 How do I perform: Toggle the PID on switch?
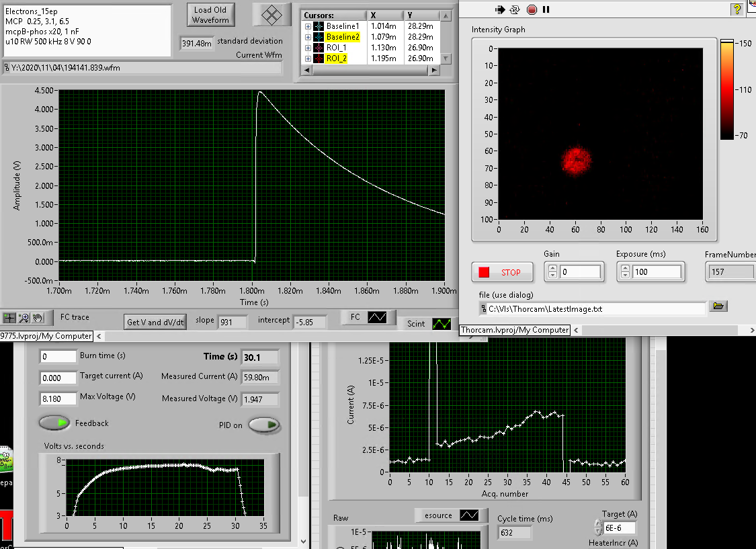pyautogui.click(x=265, y=425)
